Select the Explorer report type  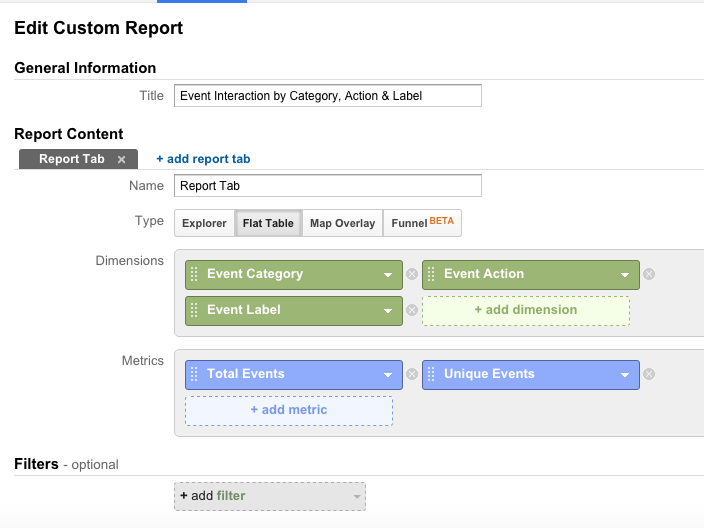pyautogui.click(x=204, y=223)
